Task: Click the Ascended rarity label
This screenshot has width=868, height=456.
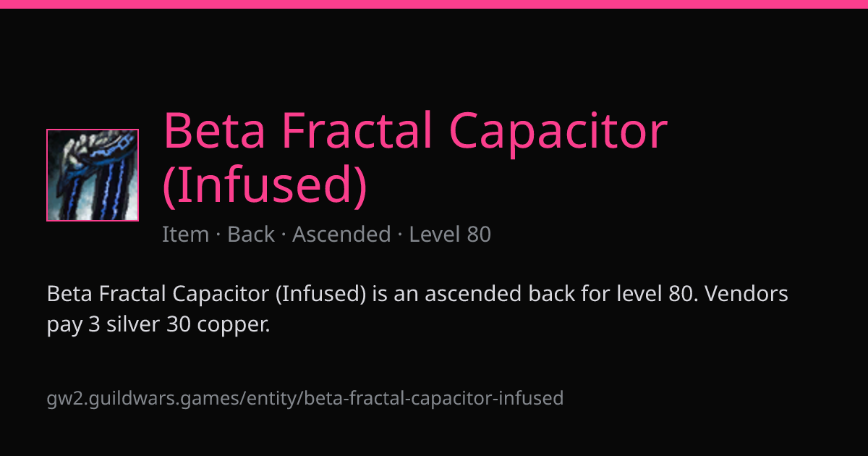Action: click(x=341, y=235)
